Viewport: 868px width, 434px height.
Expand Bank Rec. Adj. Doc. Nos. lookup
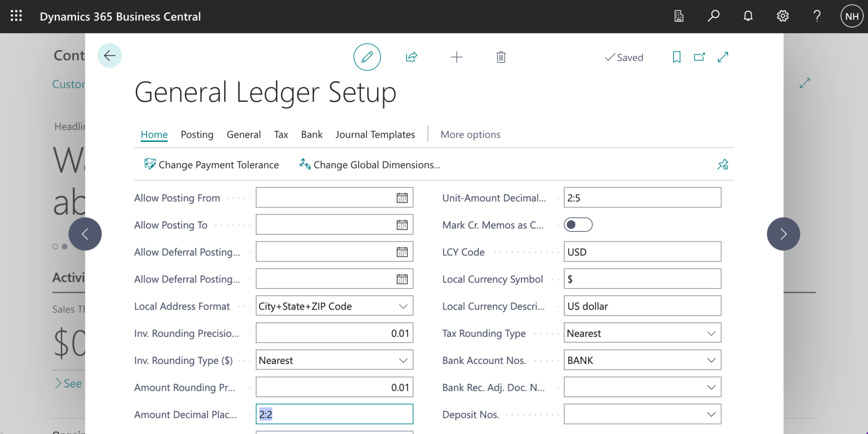tap(711, 387)
